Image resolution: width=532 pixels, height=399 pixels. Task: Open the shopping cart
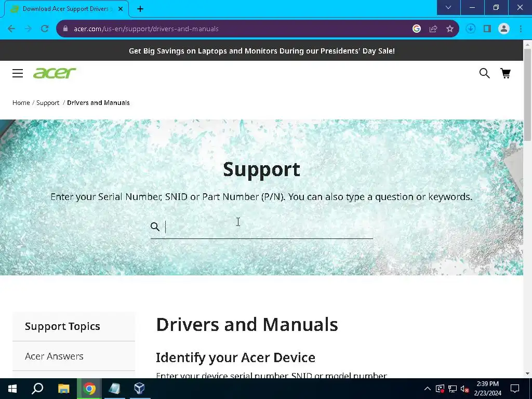[506, 73]
